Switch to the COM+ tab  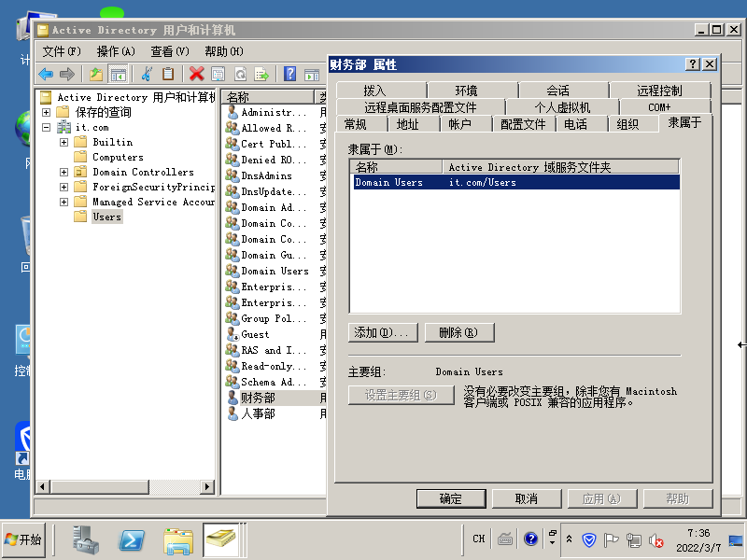click(x=659, y=107)
